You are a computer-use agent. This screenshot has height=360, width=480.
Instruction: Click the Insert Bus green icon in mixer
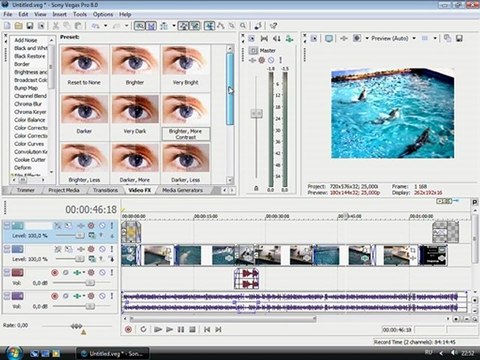289,39
